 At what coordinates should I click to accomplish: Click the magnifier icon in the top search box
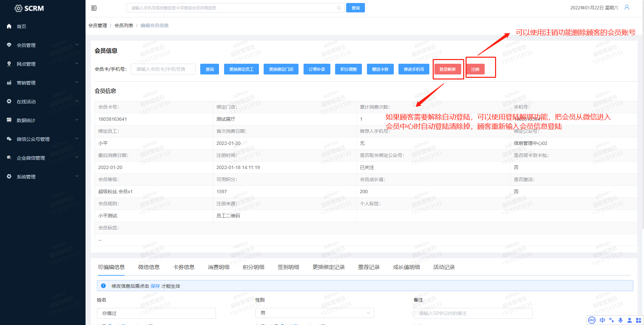click(339, 8)
